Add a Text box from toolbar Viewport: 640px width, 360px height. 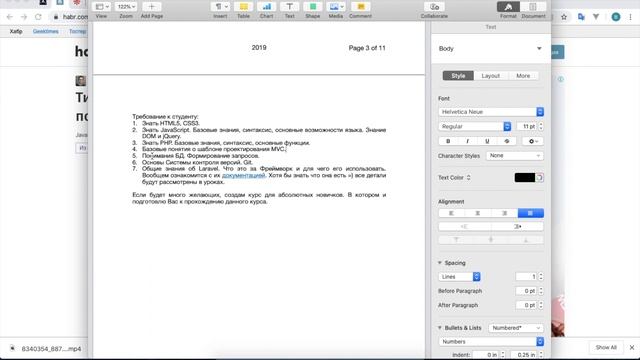[x=289, y=7]
